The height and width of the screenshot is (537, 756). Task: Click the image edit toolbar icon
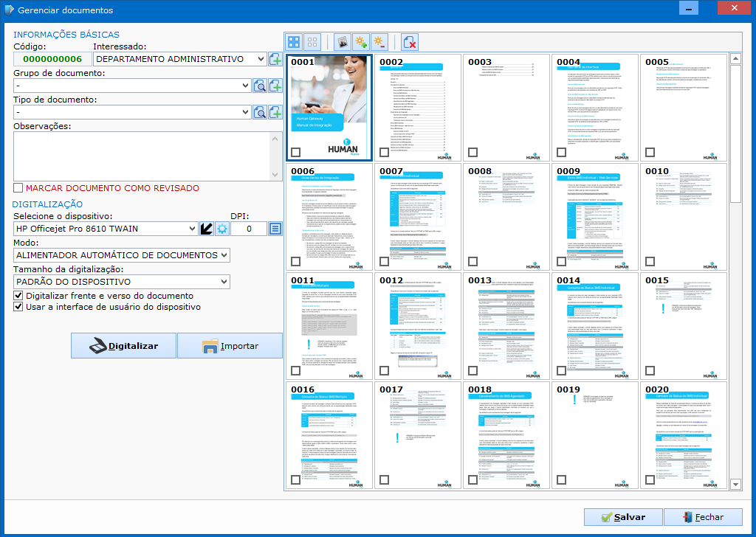point(341,42)
